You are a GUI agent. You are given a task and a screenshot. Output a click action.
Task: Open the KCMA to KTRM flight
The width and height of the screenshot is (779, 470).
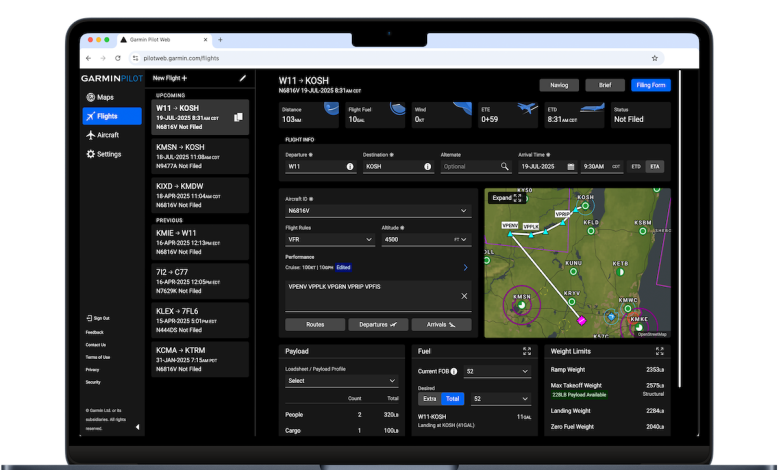click(200, 359)
